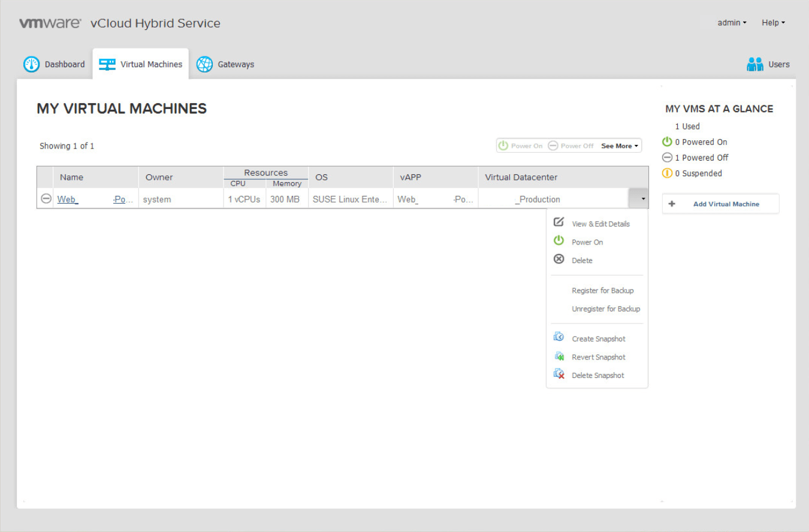
Task: Open the Web VM name link
Action: (95, 199)
